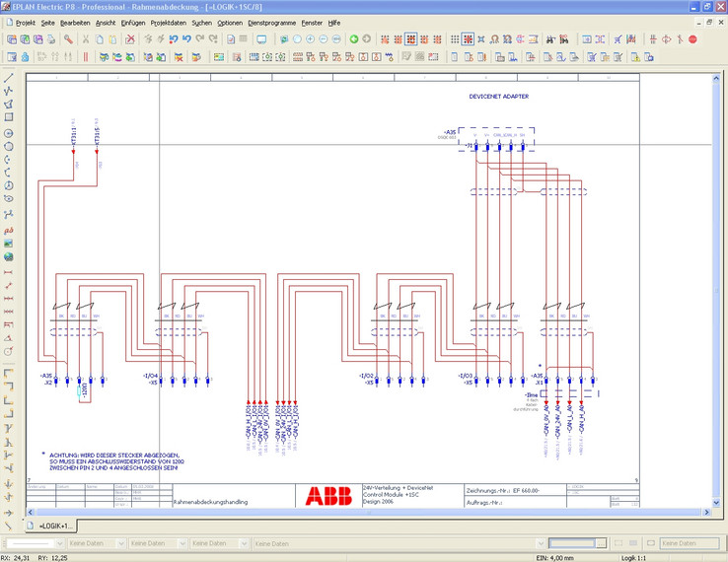Toggle the highlighted snap-to-grid button
This screenshot has height=562, width=728.
tap(469, 39)
